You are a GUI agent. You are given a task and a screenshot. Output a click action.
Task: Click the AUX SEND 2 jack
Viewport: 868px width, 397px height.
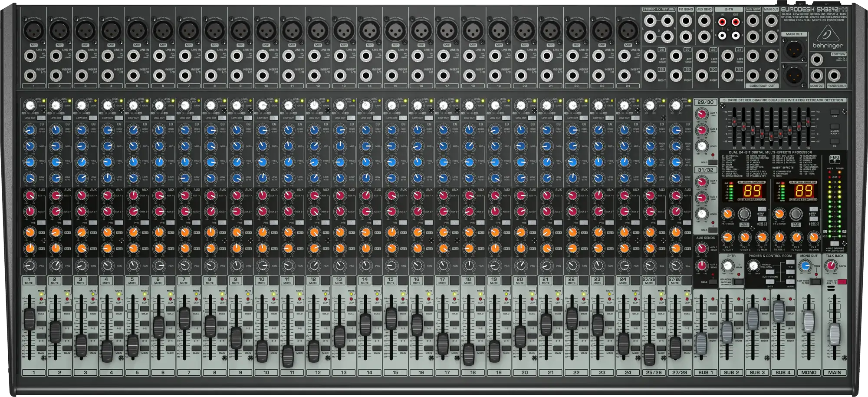click(704, 36)
